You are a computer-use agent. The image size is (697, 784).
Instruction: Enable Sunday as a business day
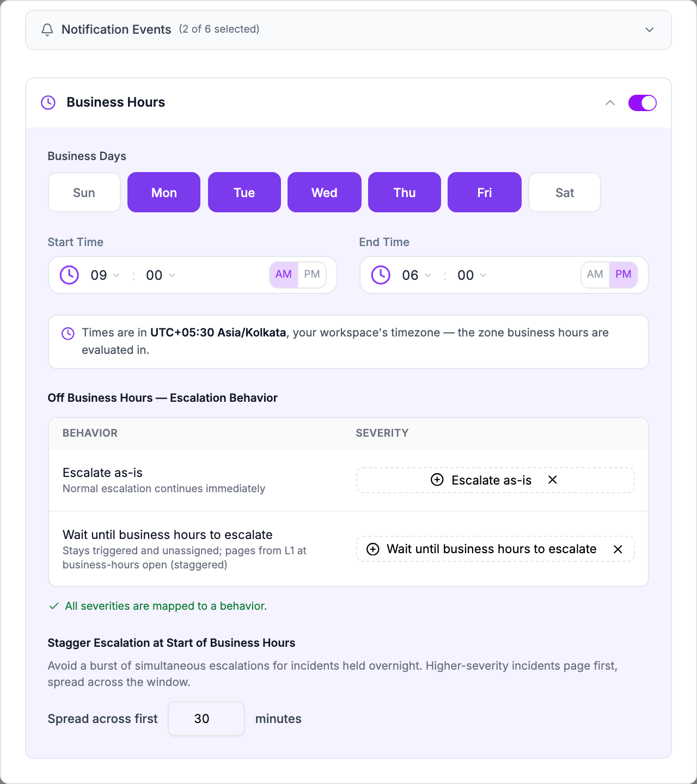click(84, 192)
